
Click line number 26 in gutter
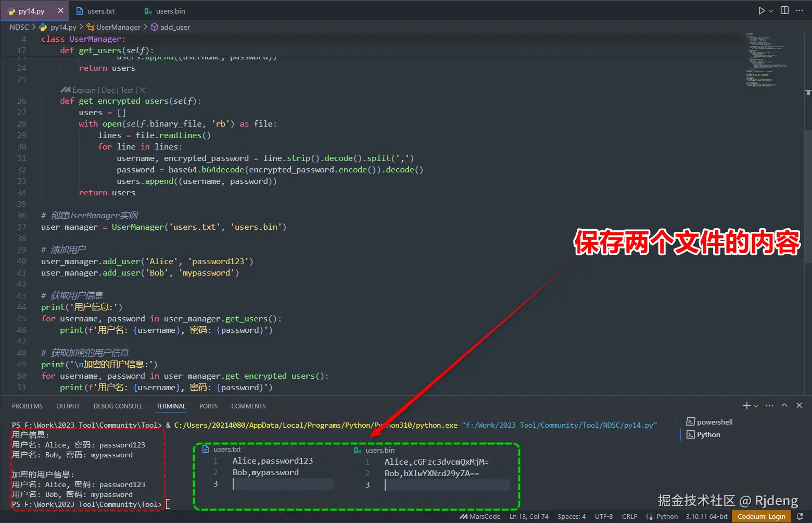click(21, 101)
